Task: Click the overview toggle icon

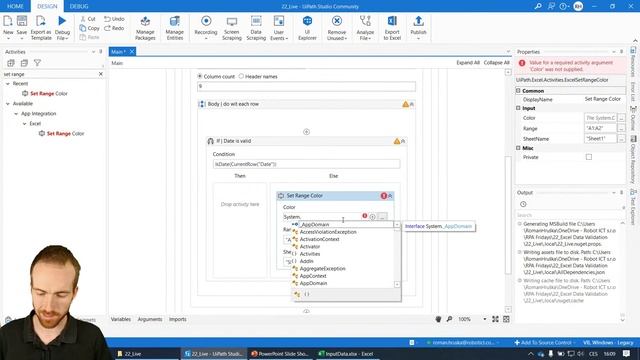Action: coord(506,319)
